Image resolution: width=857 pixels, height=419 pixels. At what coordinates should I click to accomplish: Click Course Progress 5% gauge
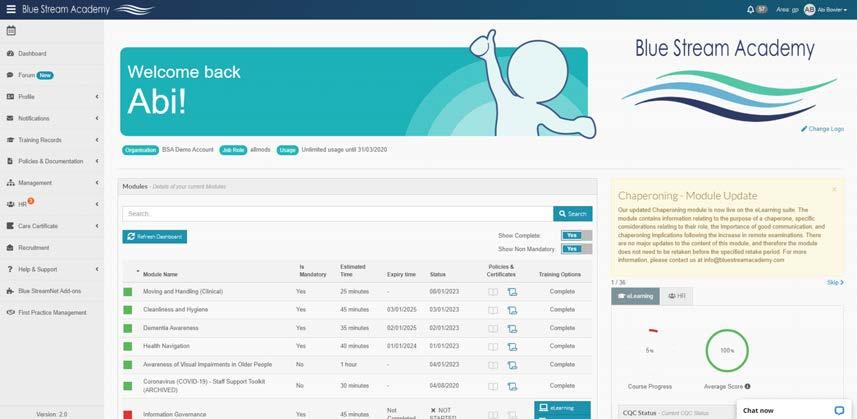[x=650, y=350]
